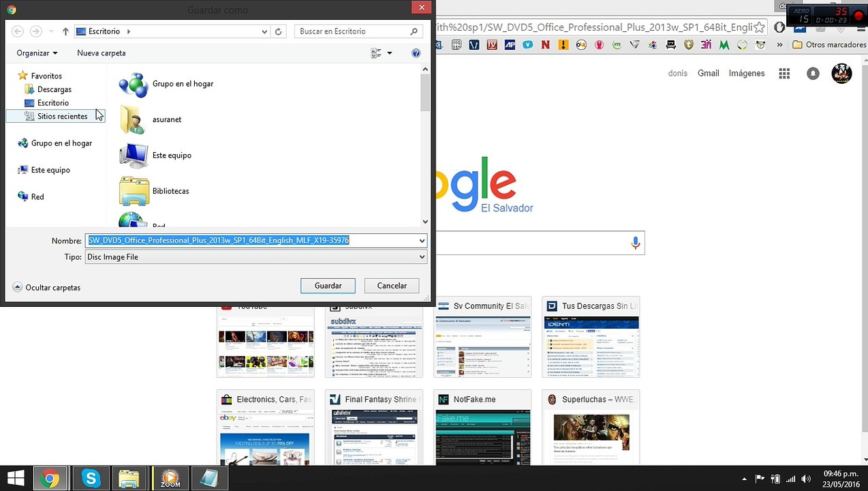Select Descargas in the sidebar

[48, 89]
